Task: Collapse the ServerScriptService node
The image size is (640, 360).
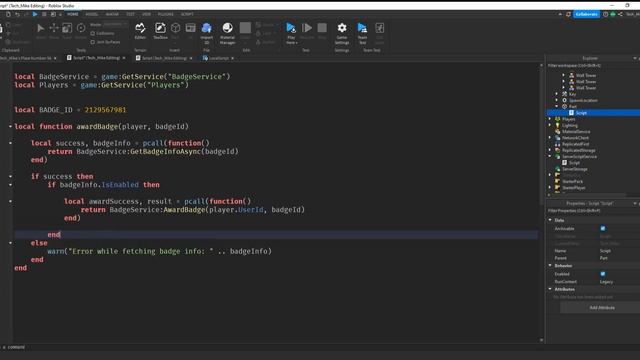Action: point(550,156)
